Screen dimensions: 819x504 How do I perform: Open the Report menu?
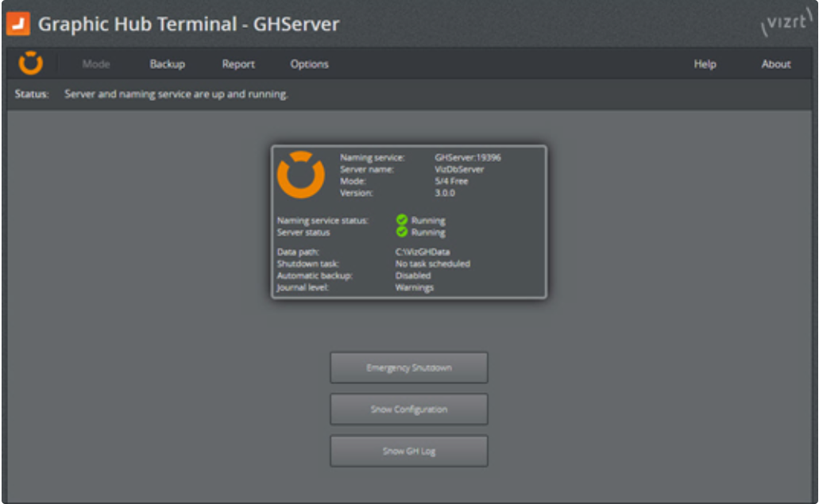point(238,64)
